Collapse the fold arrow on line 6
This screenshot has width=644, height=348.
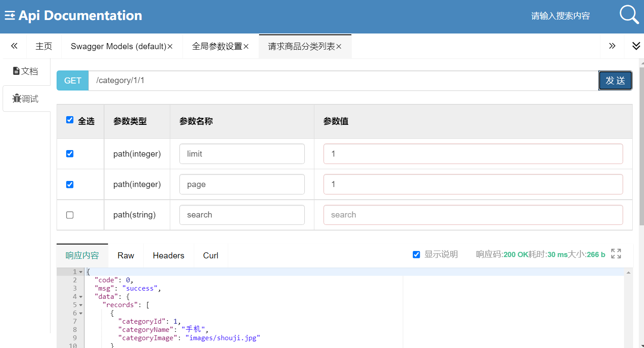pyautogui.click(x=81, y=313)
